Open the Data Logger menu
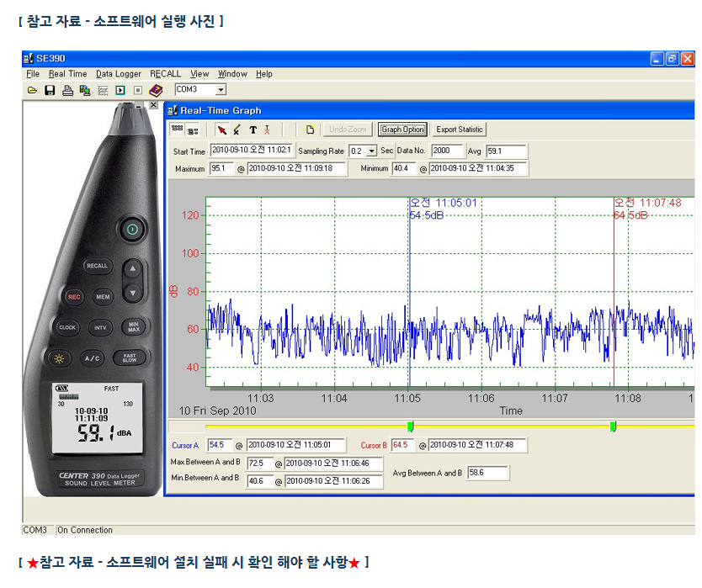The width and height of the screenshot is (702, 588). pyautogui.click(x=119, y=74)
